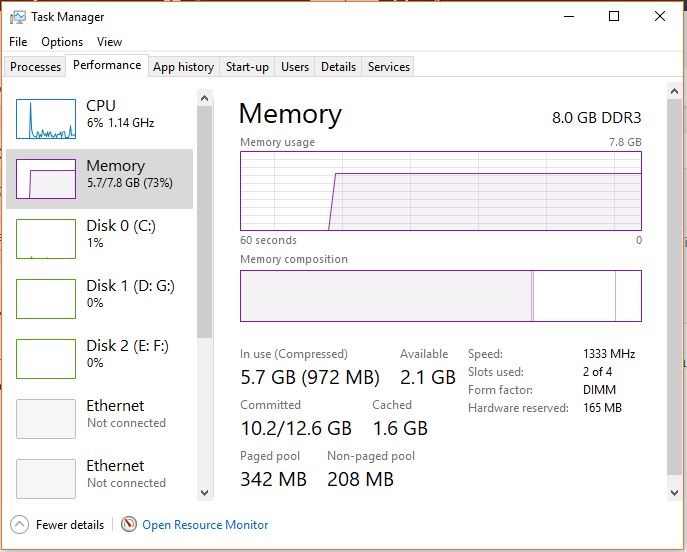The image size is (687, 552).
Task: Click sidebar scroll down arrow
Action: coord(204,492)
